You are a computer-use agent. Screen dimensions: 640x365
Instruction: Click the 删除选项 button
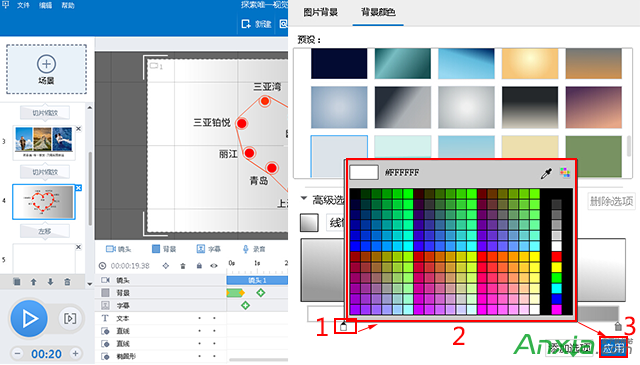coord(611,201)
